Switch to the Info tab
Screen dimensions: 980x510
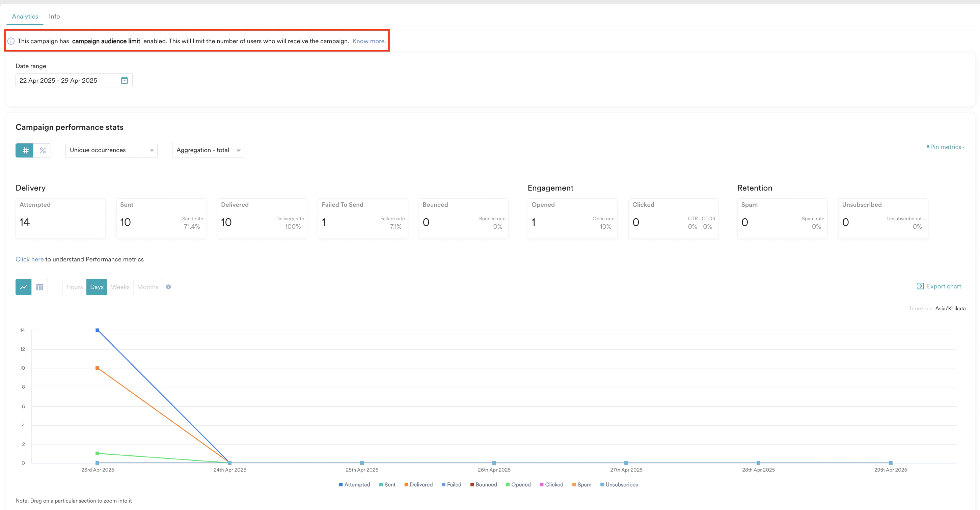54,16
